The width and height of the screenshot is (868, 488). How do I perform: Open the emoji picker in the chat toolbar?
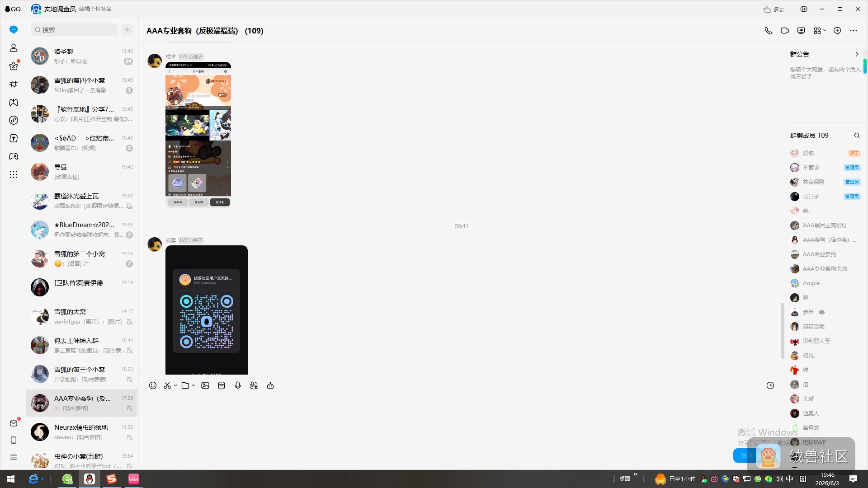[153, 385]
